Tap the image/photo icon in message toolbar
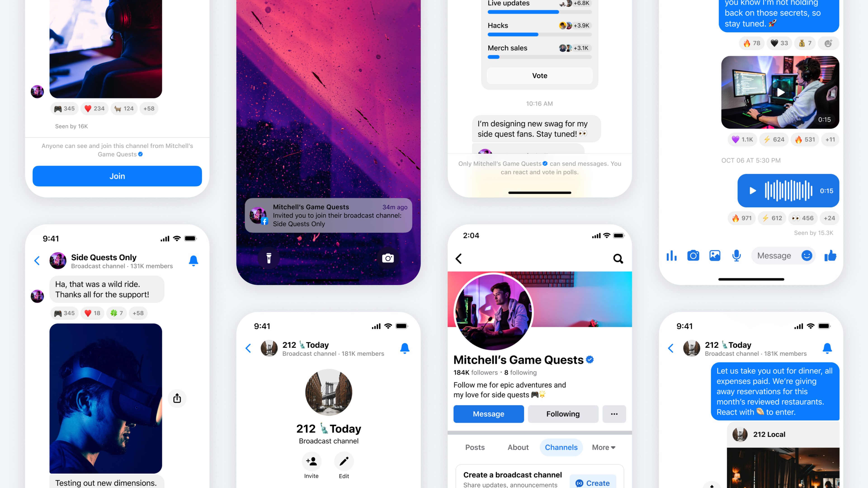The image size is (868, 488). 715,256
